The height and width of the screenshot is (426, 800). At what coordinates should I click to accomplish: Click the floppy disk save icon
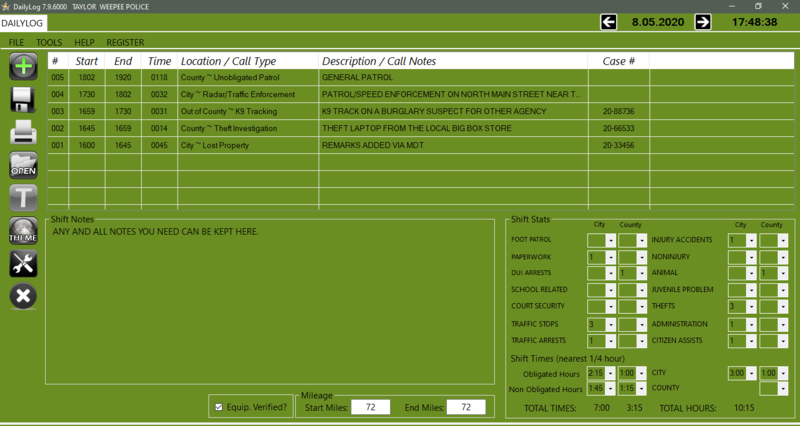tap(23, 99)
